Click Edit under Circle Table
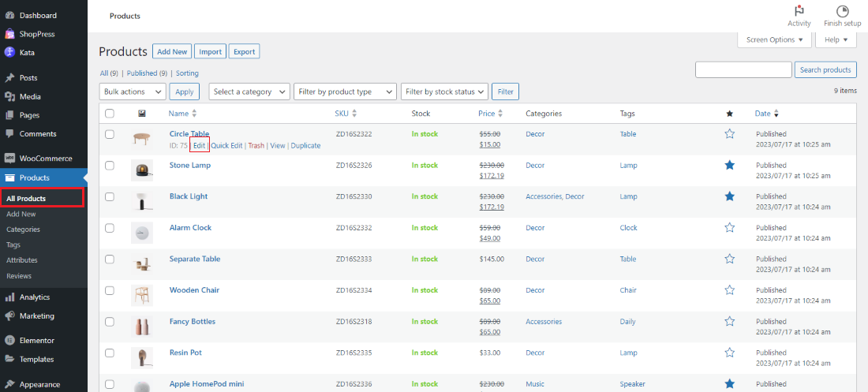 200,146
